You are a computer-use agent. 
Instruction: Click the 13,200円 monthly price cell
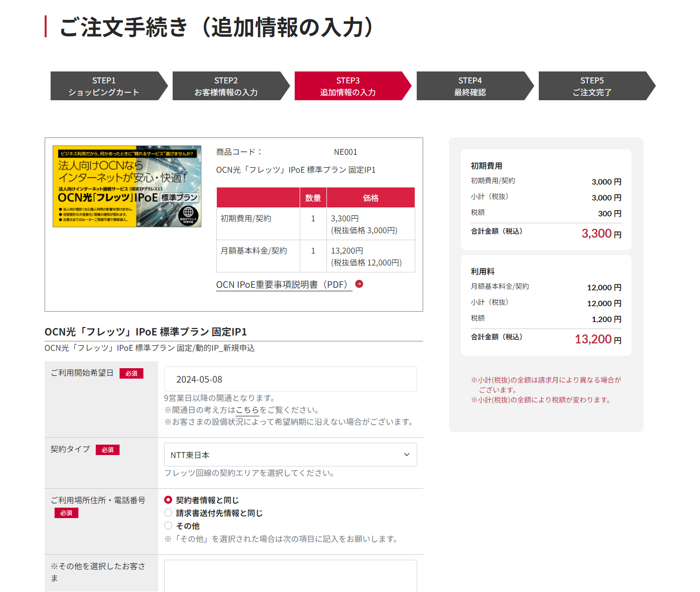click(371, 256)
